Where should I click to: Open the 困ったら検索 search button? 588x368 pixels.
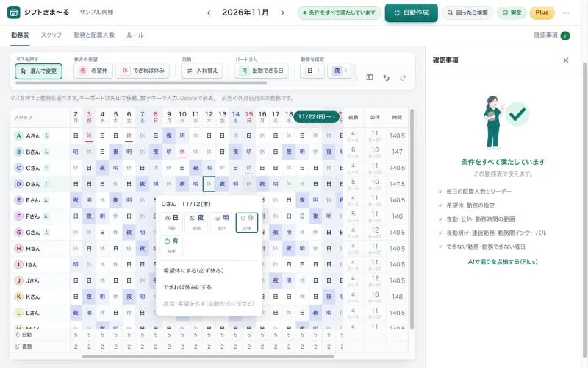(467, 13)
